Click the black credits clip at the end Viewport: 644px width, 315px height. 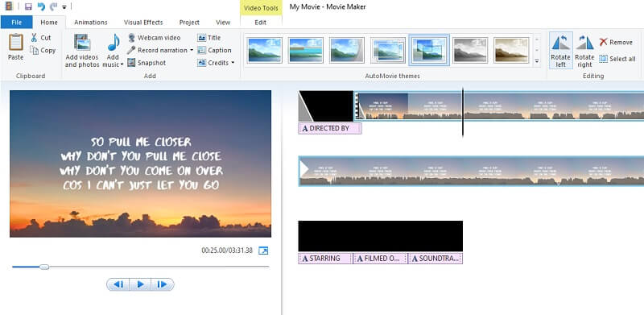(380, 236)
